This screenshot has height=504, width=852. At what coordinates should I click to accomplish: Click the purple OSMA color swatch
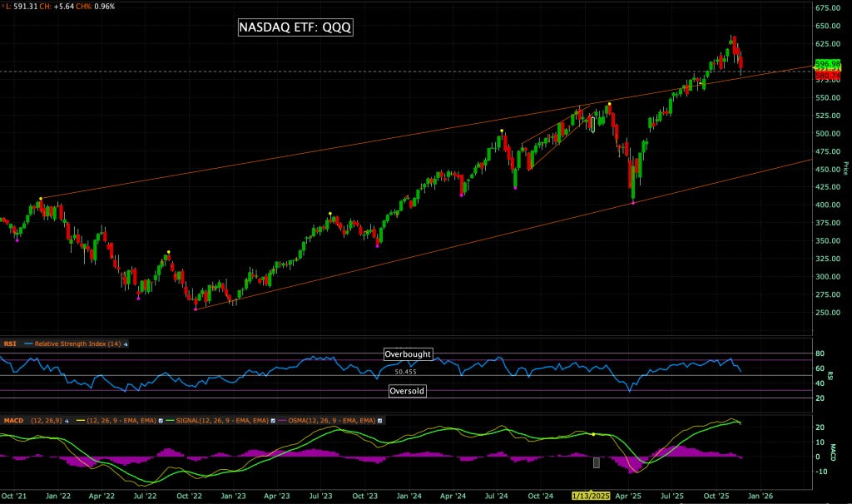(x=282, y=420)
